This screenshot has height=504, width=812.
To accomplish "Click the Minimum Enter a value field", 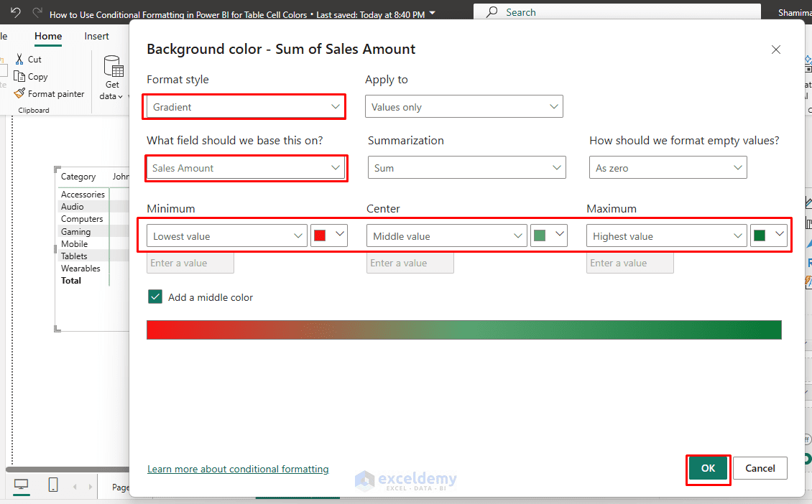I will [x=190, y=263].
